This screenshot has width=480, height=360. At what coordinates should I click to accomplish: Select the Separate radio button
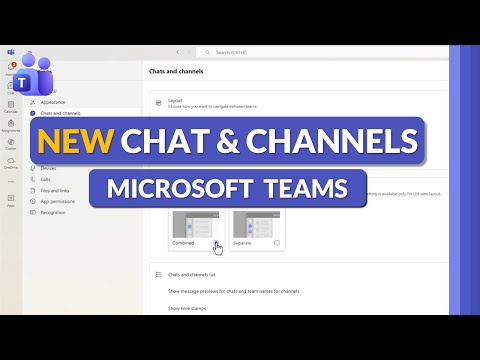(x=277, y=243)
